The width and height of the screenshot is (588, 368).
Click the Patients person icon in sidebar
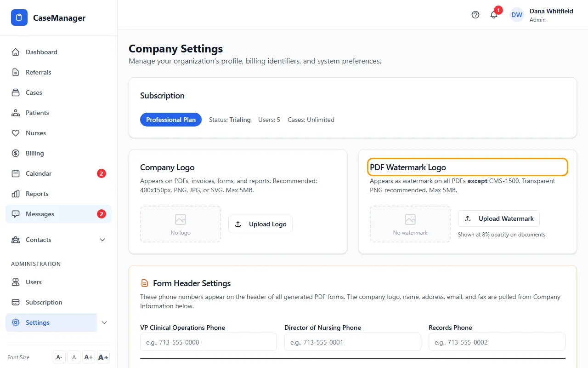[16, 113]
